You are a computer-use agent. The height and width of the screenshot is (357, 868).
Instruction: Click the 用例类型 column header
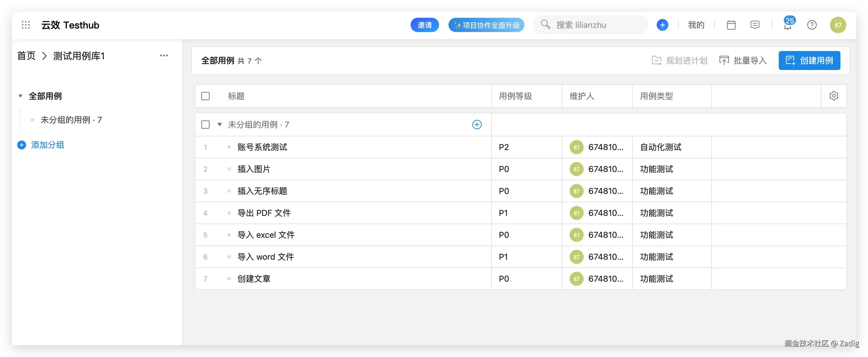[x=656, y=96]
